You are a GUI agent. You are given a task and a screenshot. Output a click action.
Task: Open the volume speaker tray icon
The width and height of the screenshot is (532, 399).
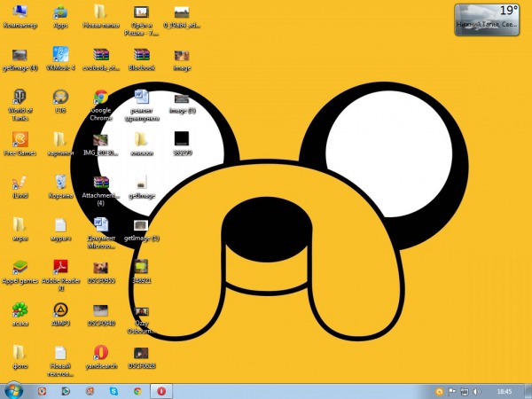(477, 392)
